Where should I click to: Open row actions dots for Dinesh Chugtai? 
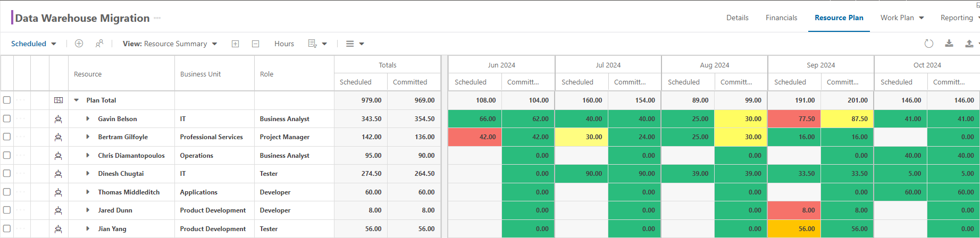21,174
